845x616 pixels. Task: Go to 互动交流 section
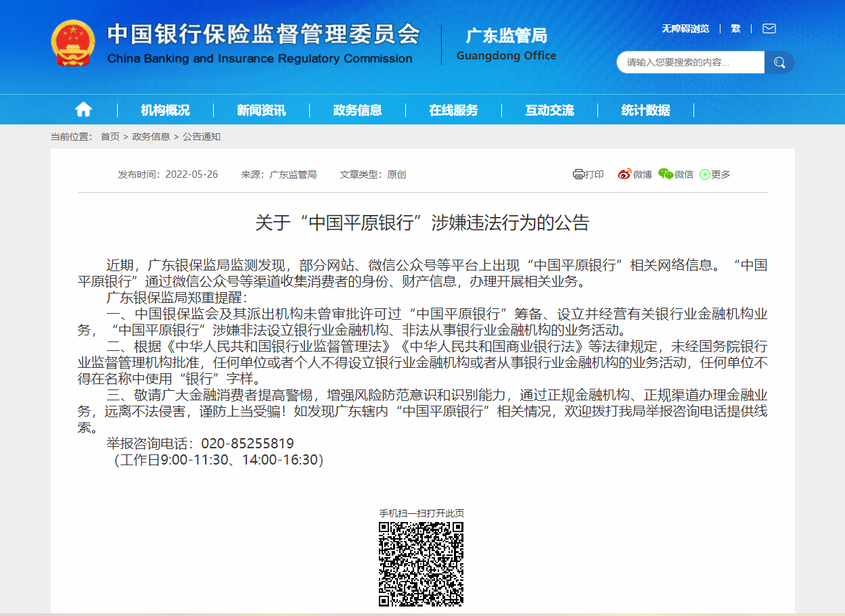pos(549,110)
